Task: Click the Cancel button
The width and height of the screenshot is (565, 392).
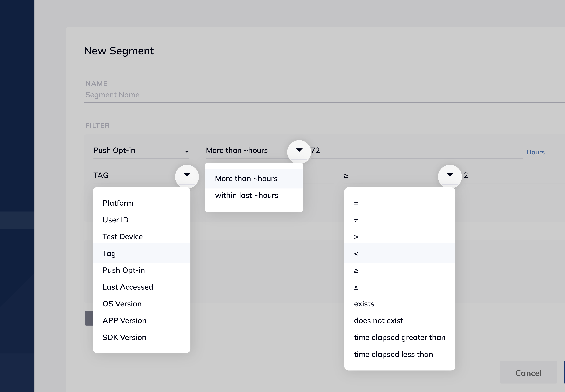Action: pos(529,373)
